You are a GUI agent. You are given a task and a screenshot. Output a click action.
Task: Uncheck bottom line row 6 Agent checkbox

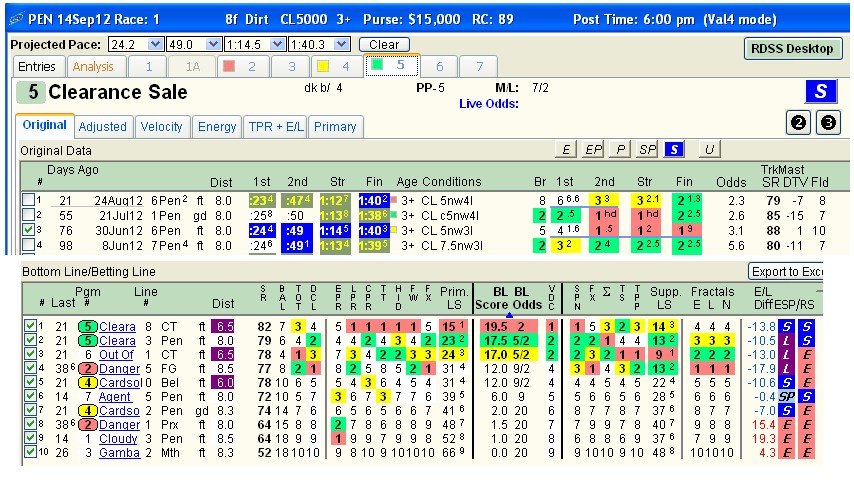(x=30, y=396)
